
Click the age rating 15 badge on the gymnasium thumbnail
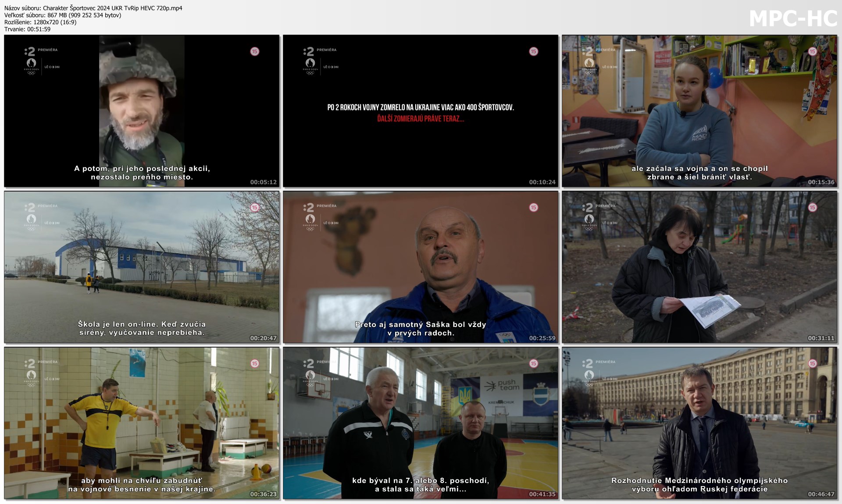[534, 363]
